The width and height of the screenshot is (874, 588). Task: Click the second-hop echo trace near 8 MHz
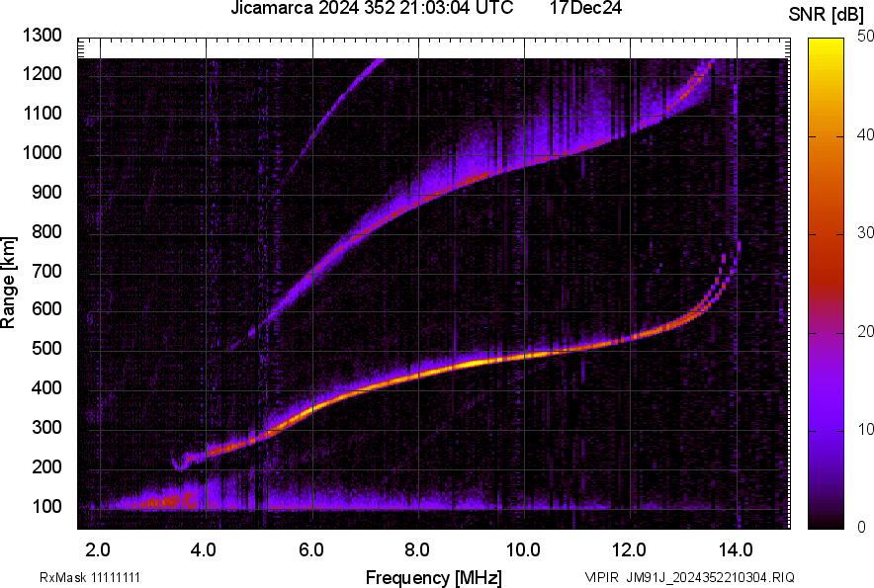tap(418, 204)
